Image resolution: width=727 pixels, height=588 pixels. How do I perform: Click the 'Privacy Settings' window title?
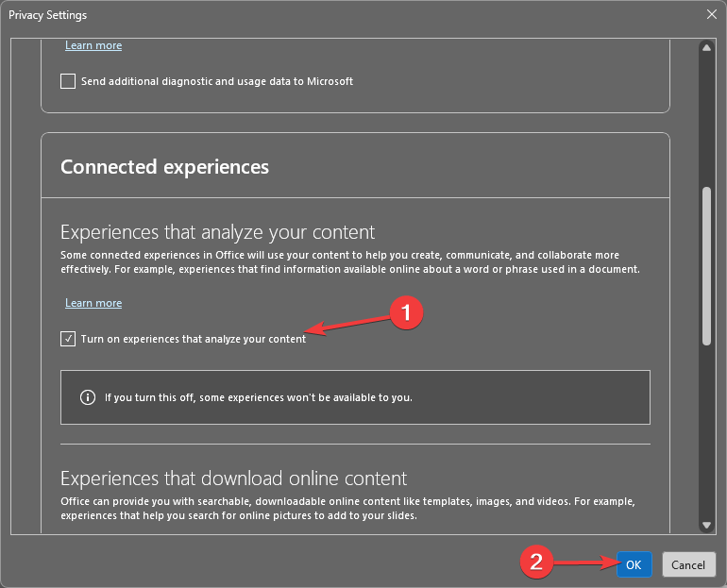48,15
